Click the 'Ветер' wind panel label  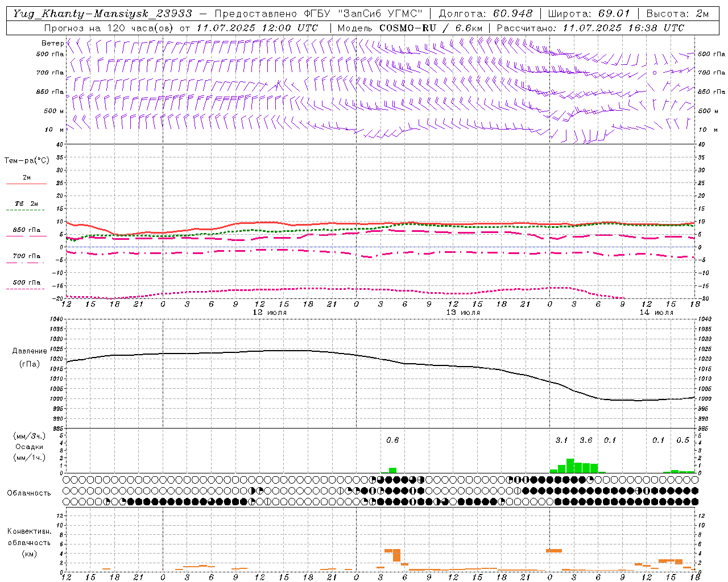pyautogui.click(x=53, y=43)
